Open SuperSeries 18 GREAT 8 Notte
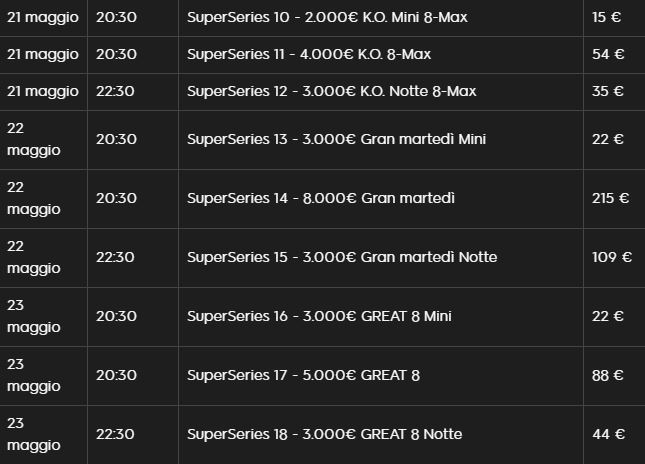 [325, 434]
